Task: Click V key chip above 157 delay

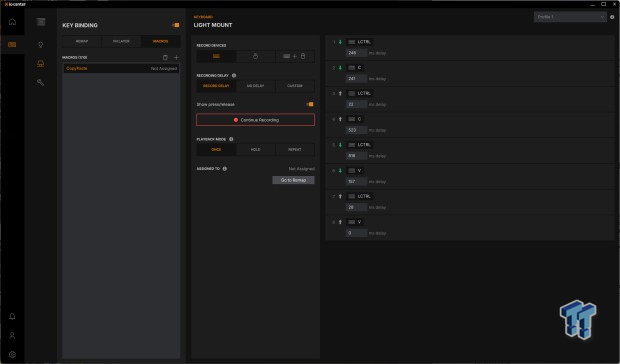Action: [355, 170]
